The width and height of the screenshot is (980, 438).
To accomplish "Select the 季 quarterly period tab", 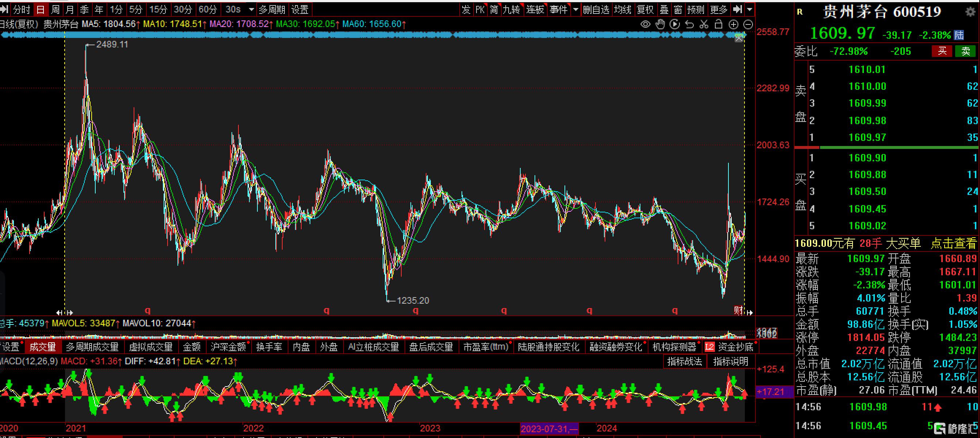I will [84, 9].
